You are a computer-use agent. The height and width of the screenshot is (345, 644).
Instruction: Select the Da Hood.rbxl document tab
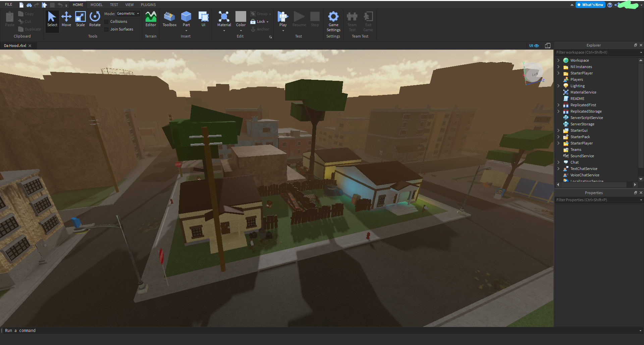pos(15,46)
